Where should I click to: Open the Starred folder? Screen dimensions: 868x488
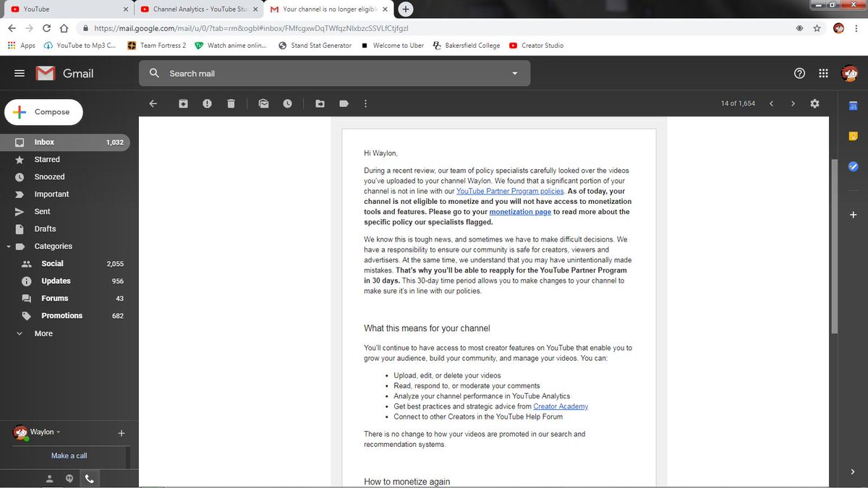coord(65,160)
